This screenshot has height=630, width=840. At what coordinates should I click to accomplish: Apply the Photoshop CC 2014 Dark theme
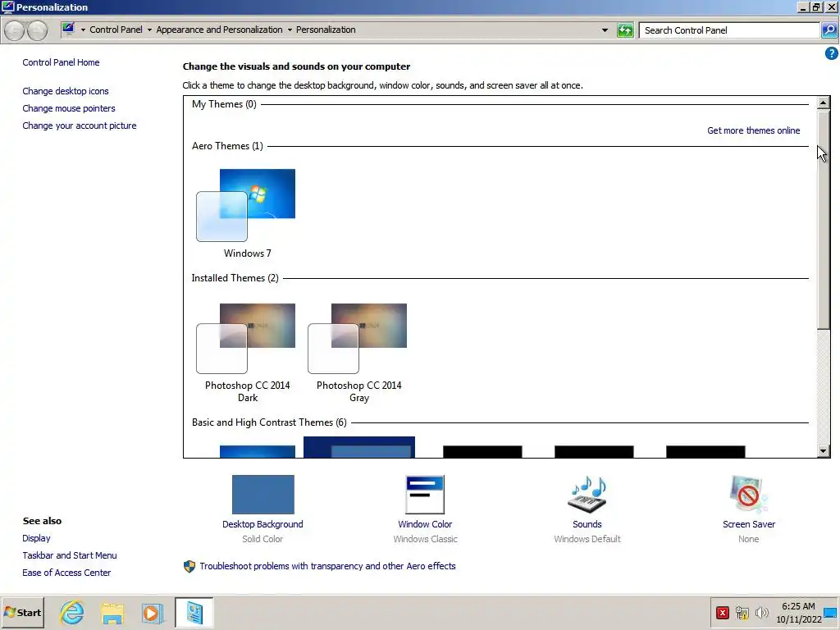(247, 353)
